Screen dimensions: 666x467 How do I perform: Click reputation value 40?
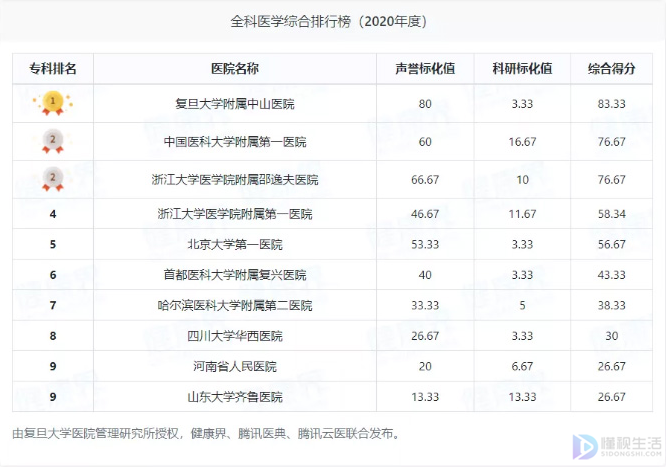[425, 275]
